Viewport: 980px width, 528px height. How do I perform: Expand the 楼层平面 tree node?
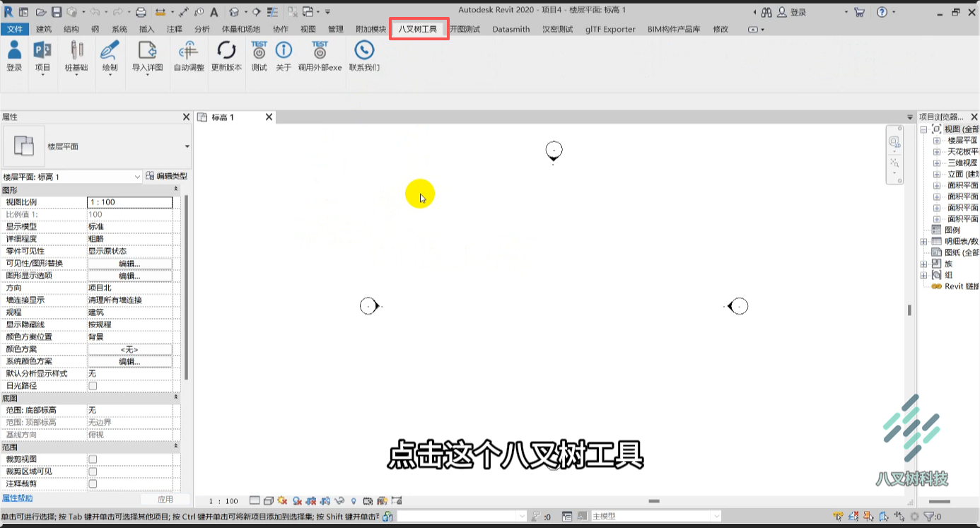[x=937, y=141]
